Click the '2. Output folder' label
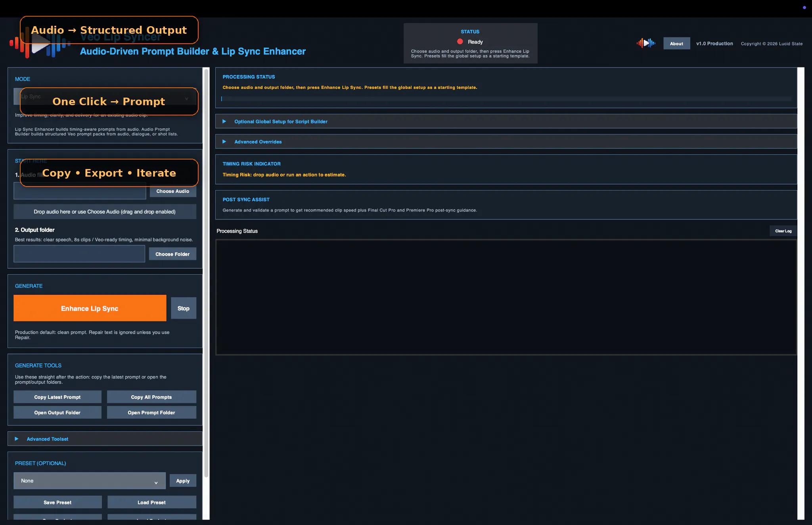The image size is (812, 525). pyautogui.click(x=35, y=230)
